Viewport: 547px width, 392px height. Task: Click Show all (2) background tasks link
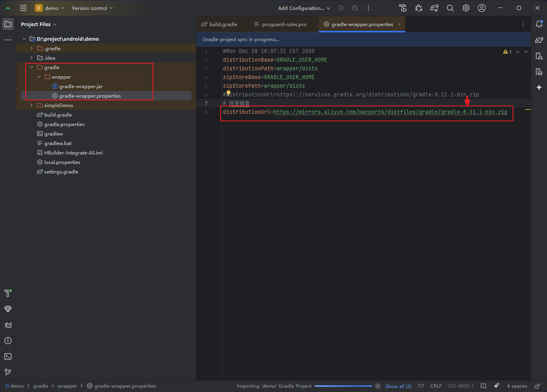tap(398, 386)
